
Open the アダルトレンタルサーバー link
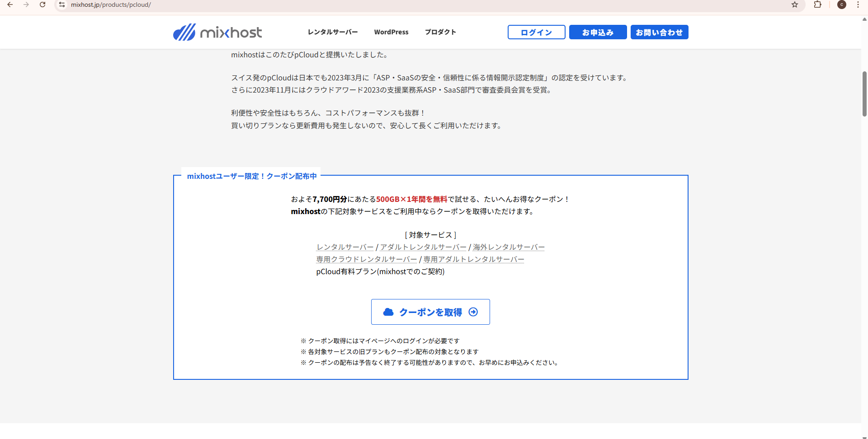click(x=423, y=247)
